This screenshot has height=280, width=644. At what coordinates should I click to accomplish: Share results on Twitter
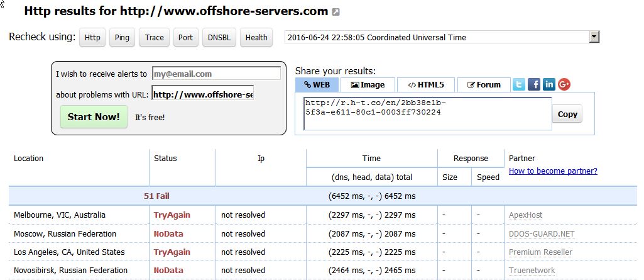519,85
